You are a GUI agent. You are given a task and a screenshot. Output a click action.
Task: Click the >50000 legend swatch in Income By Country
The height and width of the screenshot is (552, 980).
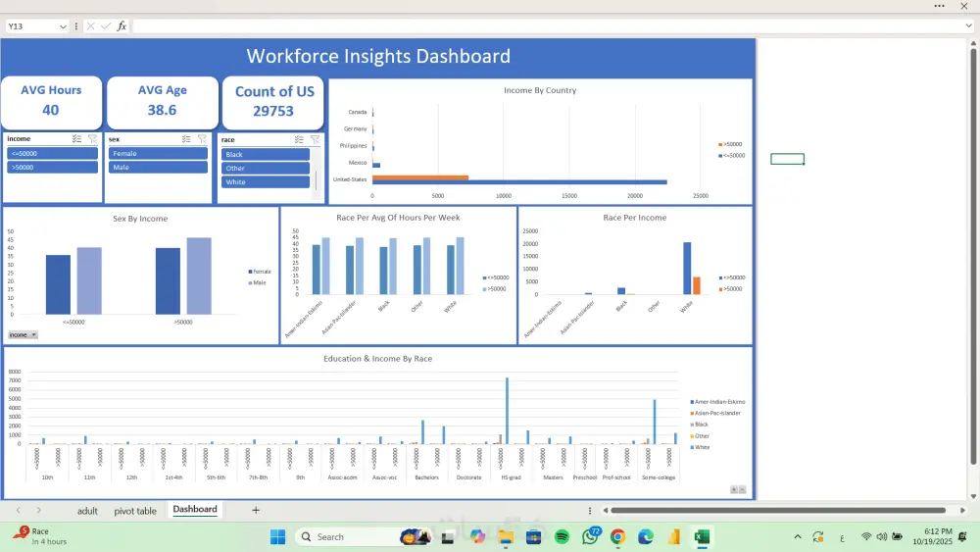[x=720, y=144]
